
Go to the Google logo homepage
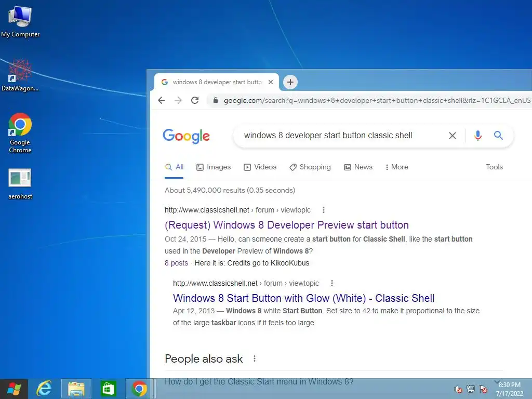coord(187,136)
